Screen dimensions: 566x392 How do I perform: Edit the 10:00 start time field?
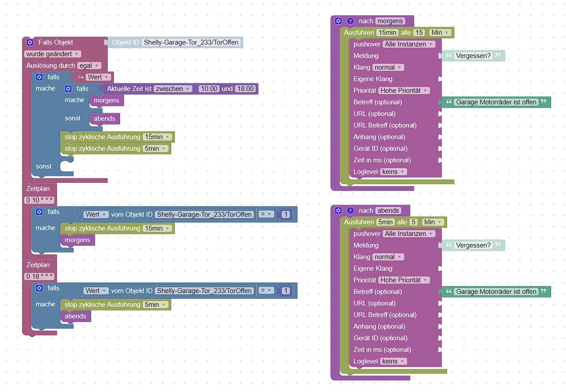coord(209,89)
